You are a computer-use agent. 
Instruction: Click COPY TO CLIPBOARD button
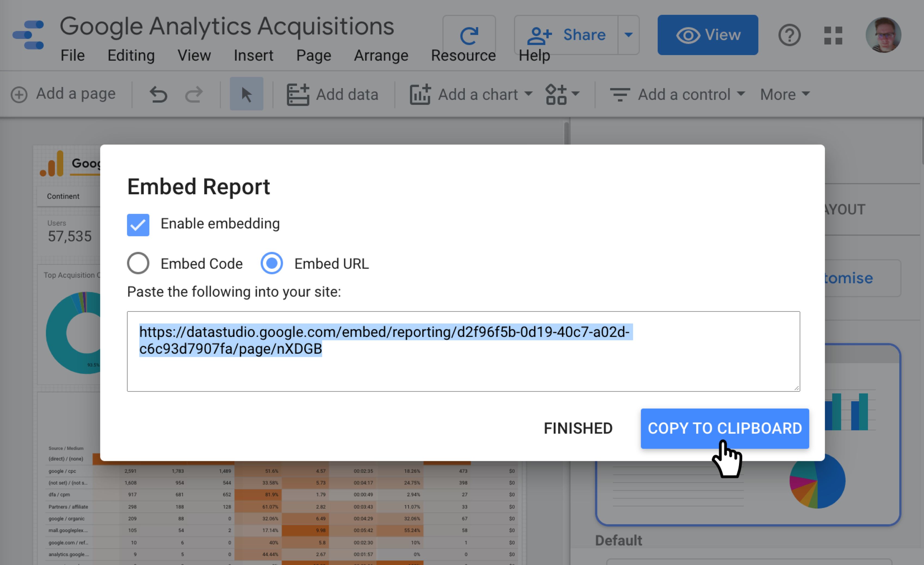tap(725, 428)
